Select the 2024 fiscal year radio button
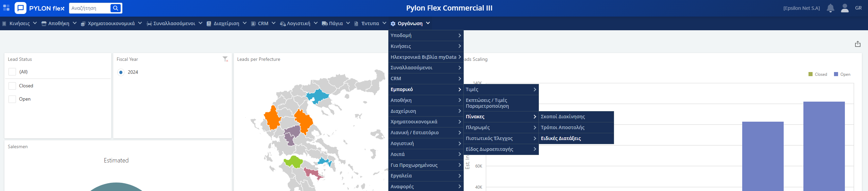The height and width of the screenshot is (191, 868). (121, 72)
